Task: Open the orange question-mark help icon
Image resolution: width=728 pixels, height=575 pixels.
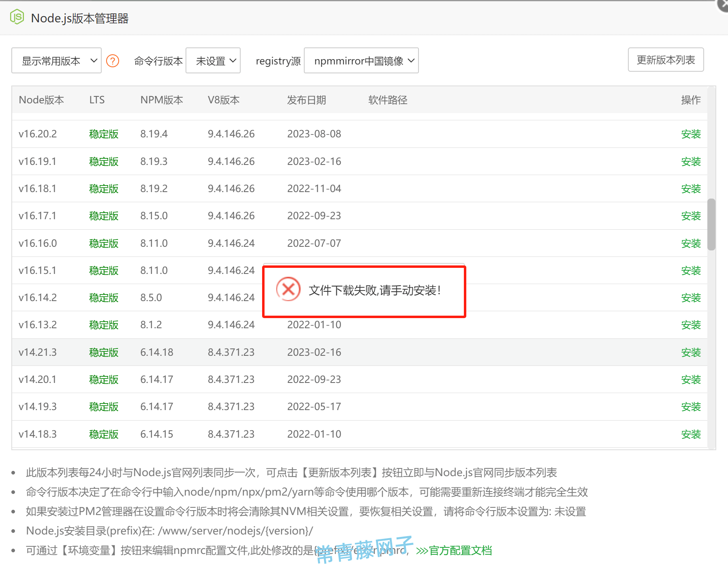Action: pyautogui.click(x=113, y=60)
